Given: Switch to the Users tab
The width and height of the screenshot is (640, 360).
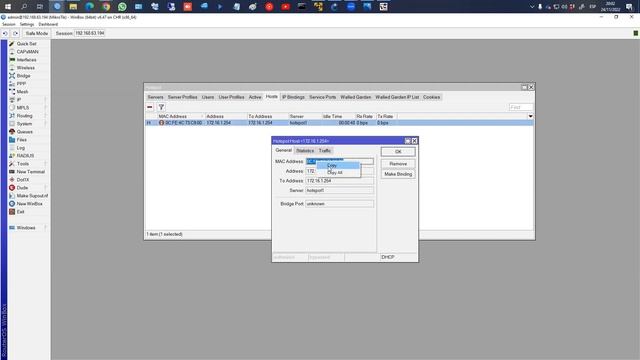Looking at the screenshot, I should (x=208, y=97).
